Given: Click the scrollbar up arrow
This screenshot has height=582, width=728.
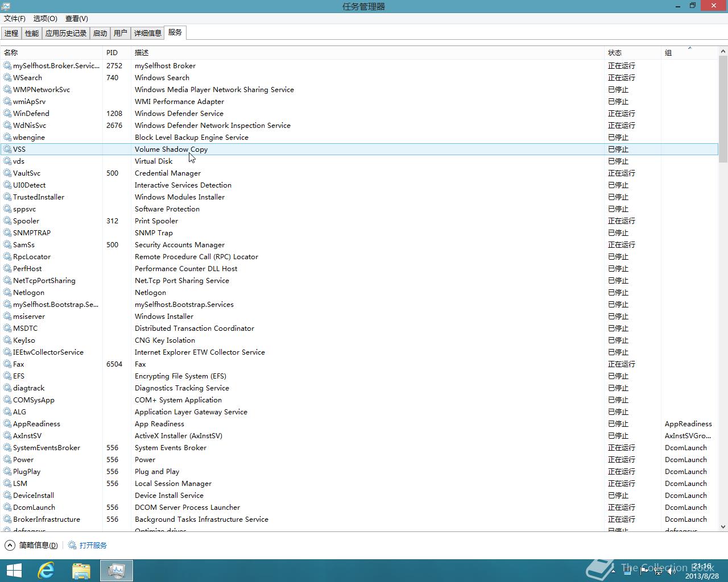Looking at the screenshot, I should click(x=723, y=52).
